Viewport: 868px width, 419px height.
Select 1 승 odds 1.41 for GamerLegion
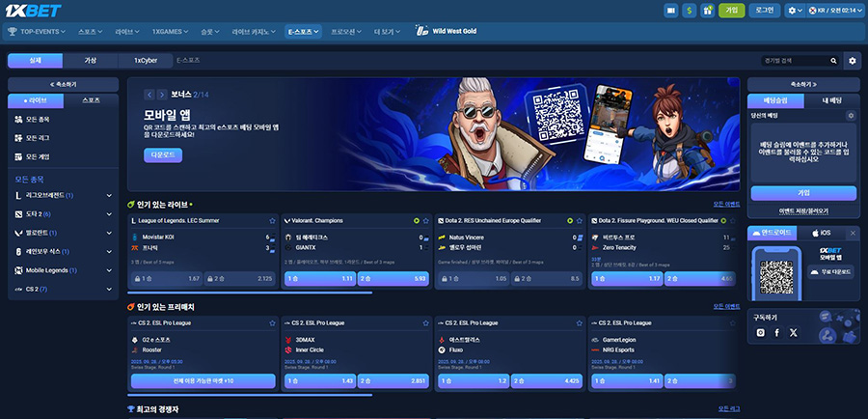(x=627, y=381)
